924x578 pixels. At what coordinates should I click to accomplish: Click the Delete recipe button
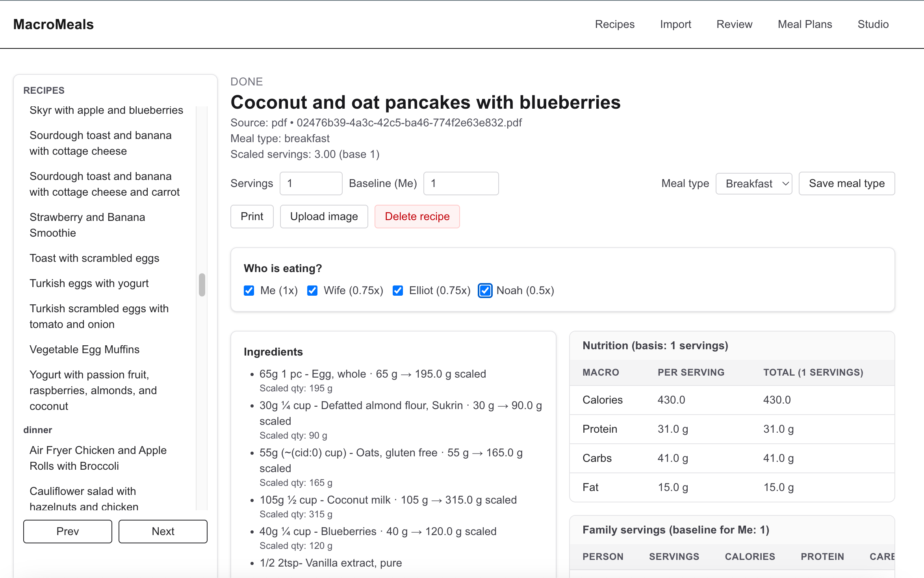pyautogui.click(x=417, y=217)
